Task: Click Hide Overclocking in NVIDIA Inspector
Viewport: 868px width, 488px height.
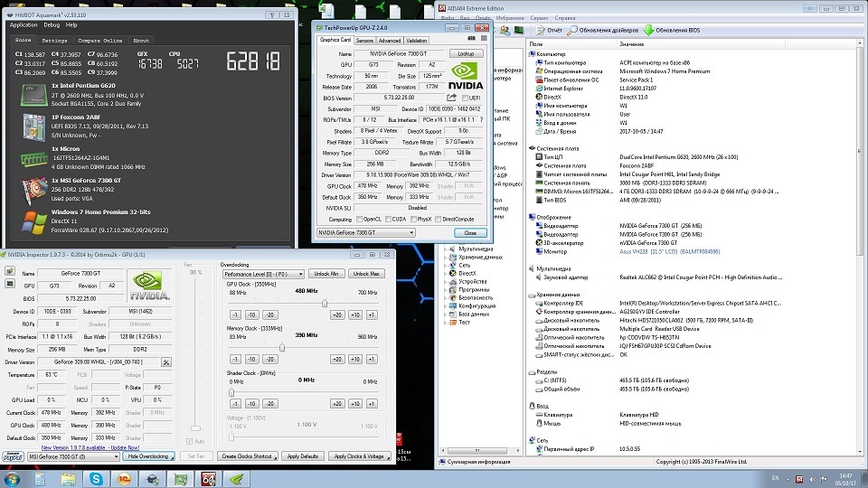Action: click(x=148, y=456)
